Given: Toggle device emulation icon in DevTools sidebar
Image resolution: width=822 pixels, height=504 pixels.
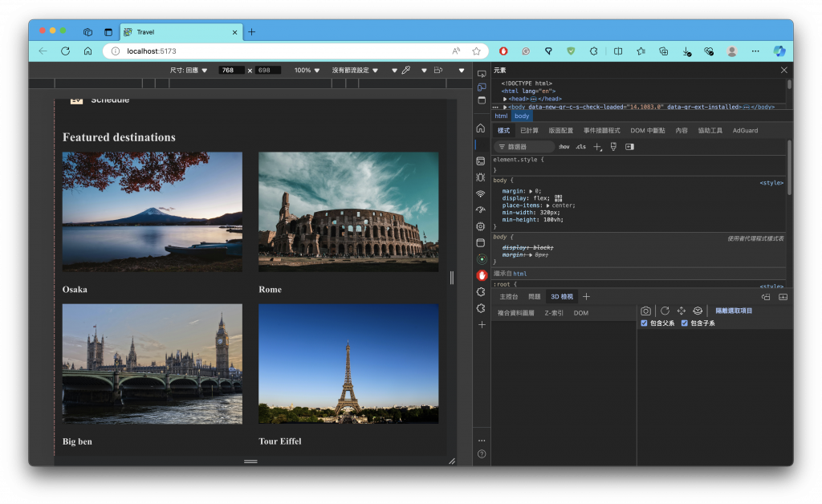Looking at the screenshot, I should (482, 87).
